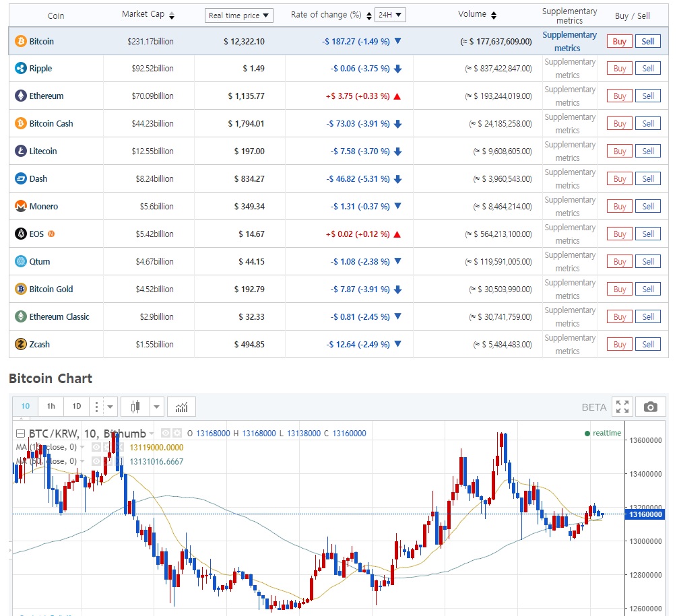
Task: Remove the MA 15 indicator
Action: [119, 447]
